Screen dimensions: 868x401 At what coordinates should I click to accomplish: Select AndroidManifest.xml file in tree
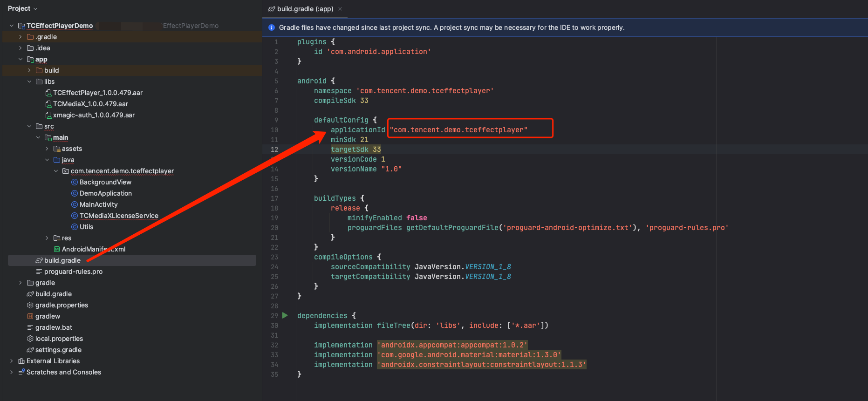click(94, 249)
